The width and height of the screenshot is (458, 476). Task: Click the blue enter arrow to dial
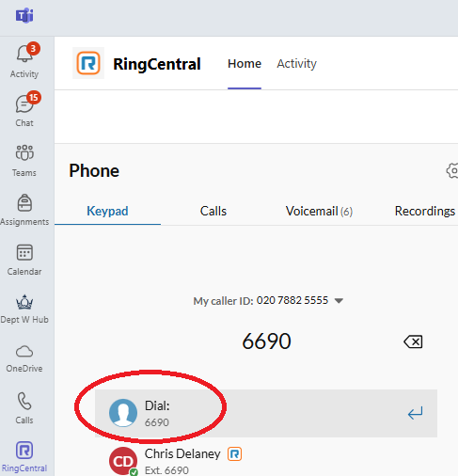[x=415, y=413]
